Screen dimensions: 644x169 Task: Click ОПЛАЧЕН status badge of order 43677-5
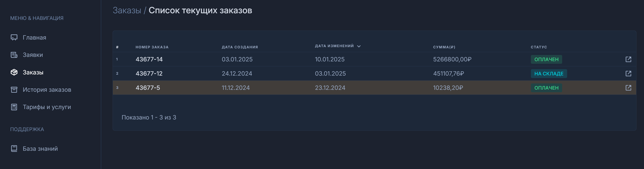pos(546,88)
